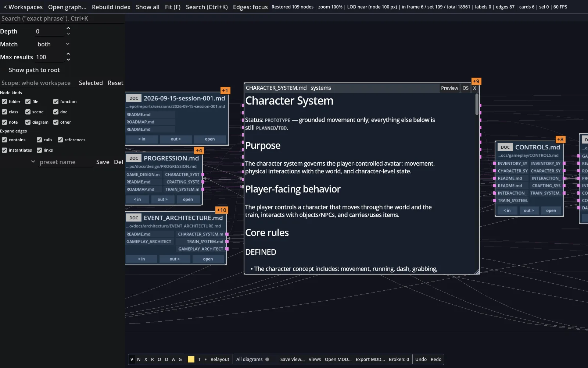This screenshot has height=368, width=588.
Task: Click out > on PROGRESSION.md card
Action: (x=162, y=199)
